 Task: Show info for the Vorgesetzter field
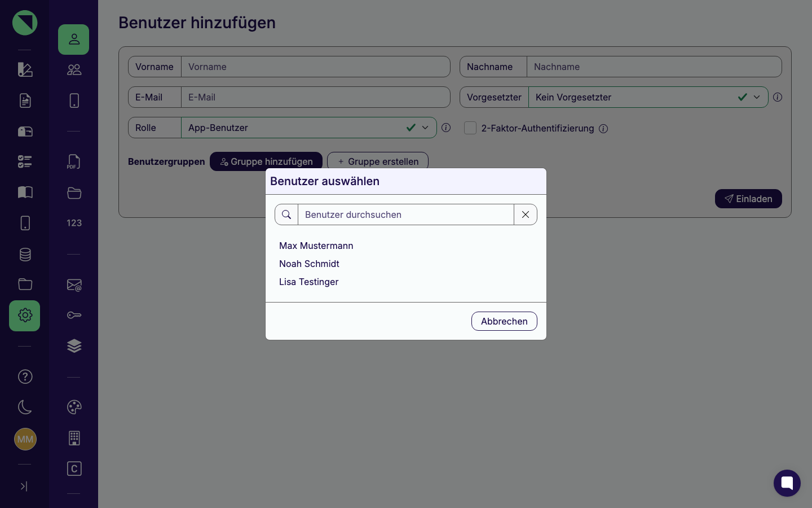[x=778, y=97]
